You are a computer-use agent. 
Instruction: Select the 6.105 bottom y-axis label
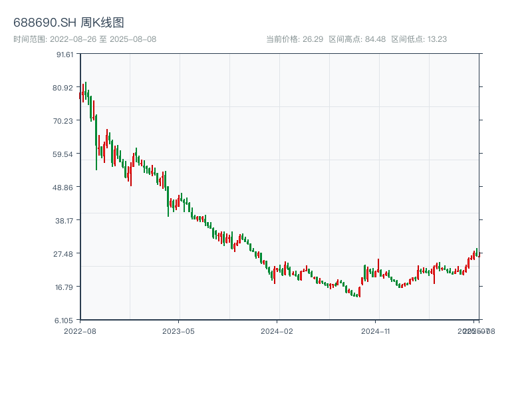tap(65, 320)
